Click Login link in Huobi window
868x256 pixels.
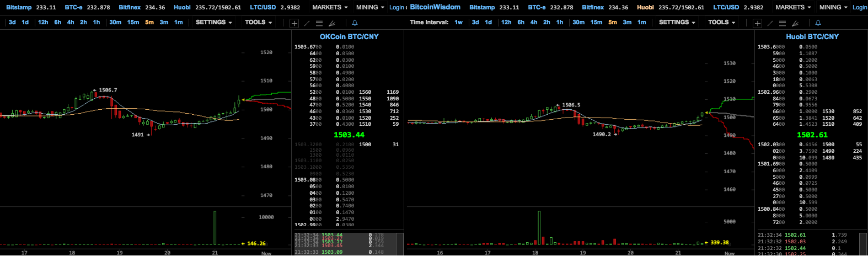(860, 7)
